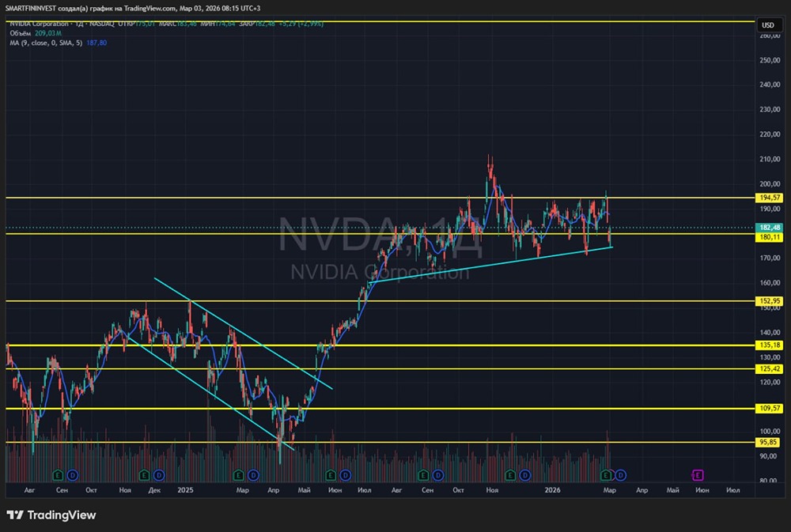Click the 152,95 price label
Screen dimensions: 791x532
coord(769,301)
